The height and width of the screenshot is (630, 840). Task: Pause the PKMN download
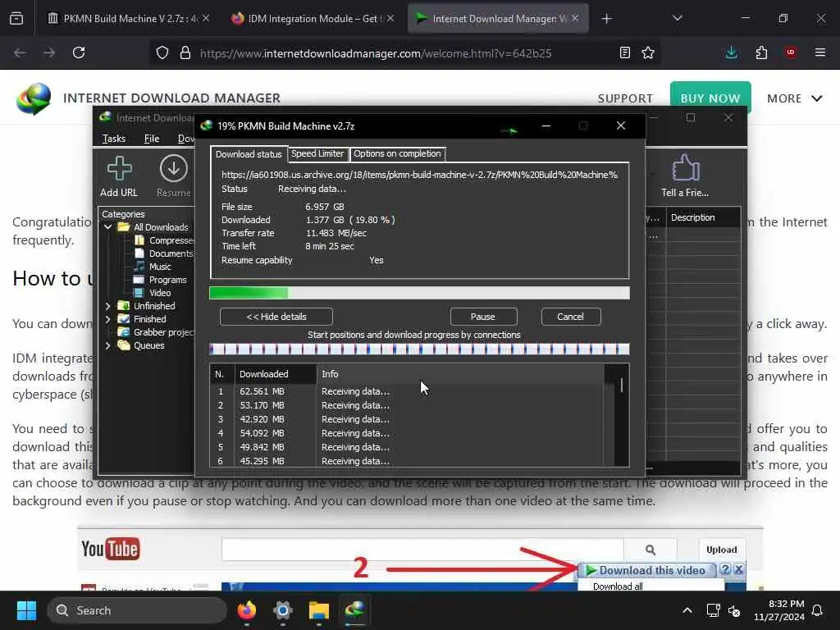click(483, 317)
